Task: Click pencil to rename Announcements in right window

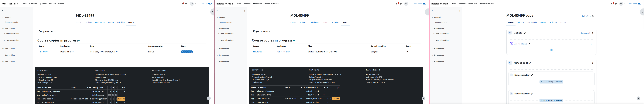Action: tap(530, 44)
